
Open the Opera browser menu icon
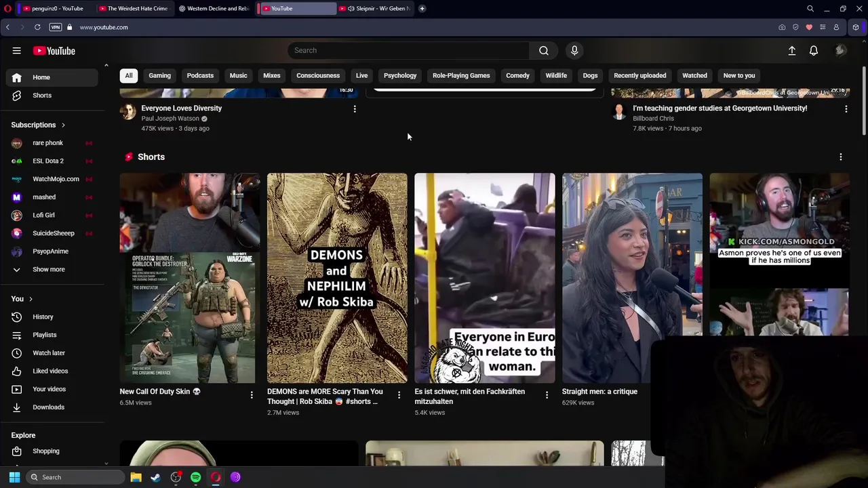pyautogui.click(x=7, y=9)
